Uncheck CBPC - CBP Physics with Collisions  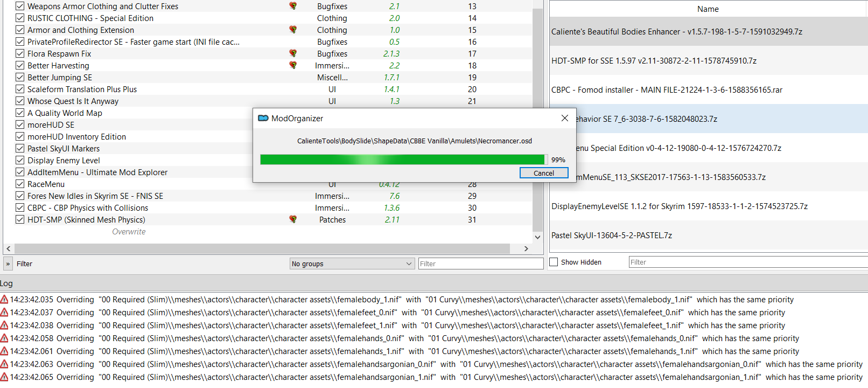(20, 207)
